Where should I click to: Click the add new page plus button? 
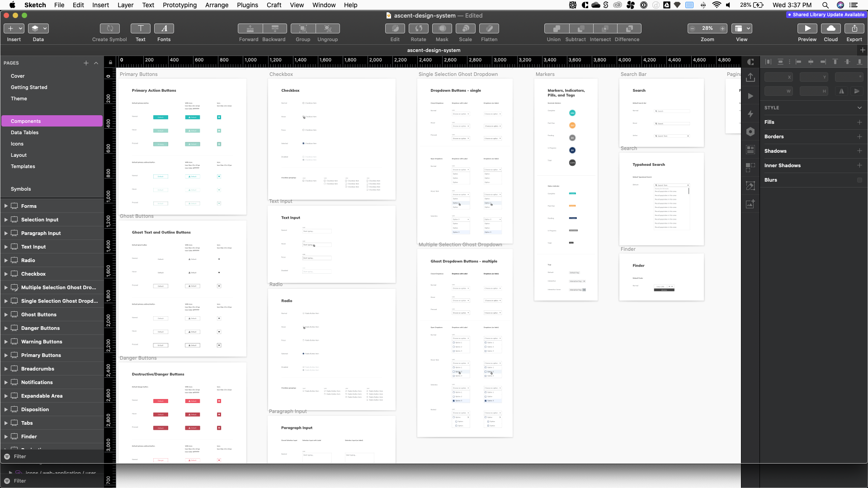click(x=86, y=63)
